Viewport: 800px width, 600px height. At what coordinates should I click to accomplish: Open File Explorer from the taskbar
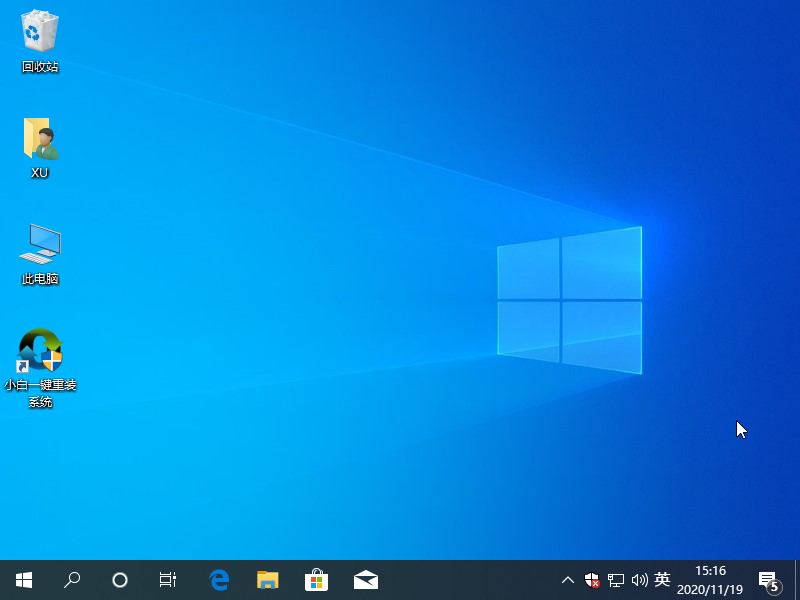267,580
